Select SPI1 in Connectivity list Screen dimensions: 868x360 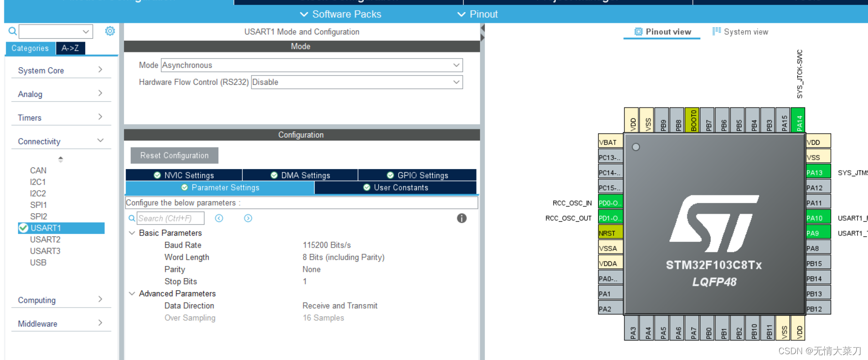click(x=38, y=205)
